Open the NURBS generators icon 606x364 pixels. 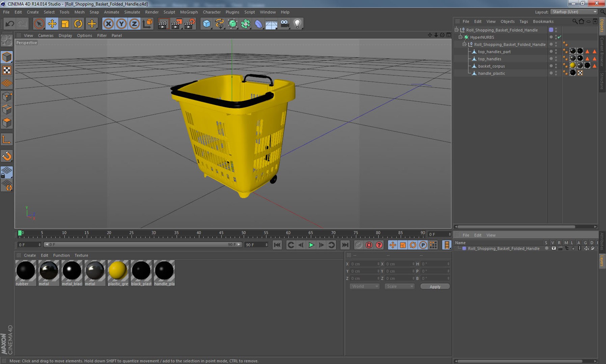coord(232,24)
